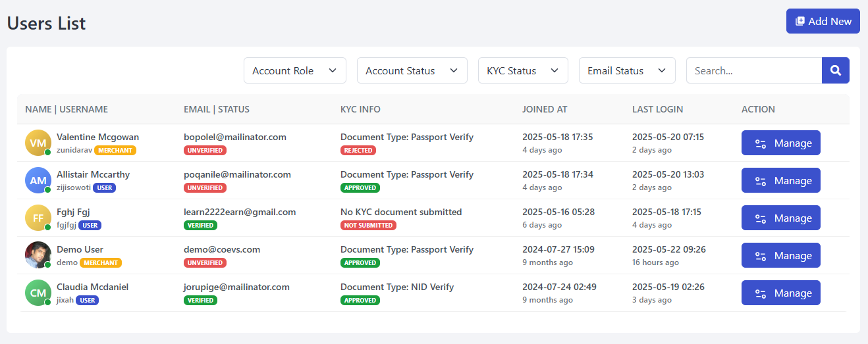The height and width of the screenshot is (344, 868).
Task: Click the Name | Username column header
Action: tap(67, 109)
